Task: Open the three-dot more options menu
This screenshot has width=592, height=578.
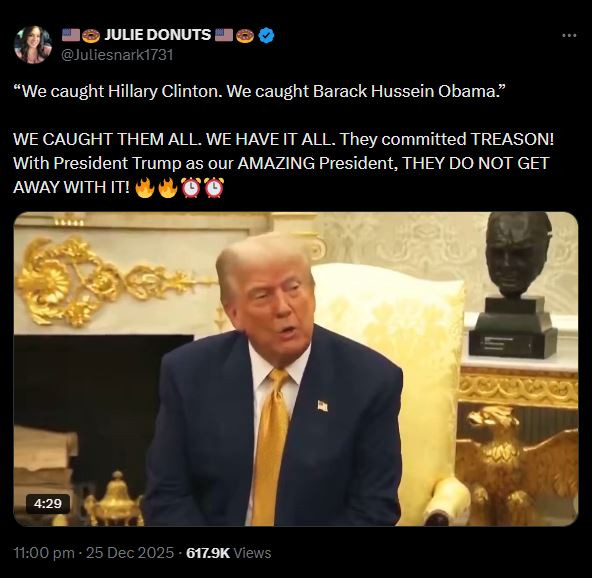Action: click(x=569, y=35)
